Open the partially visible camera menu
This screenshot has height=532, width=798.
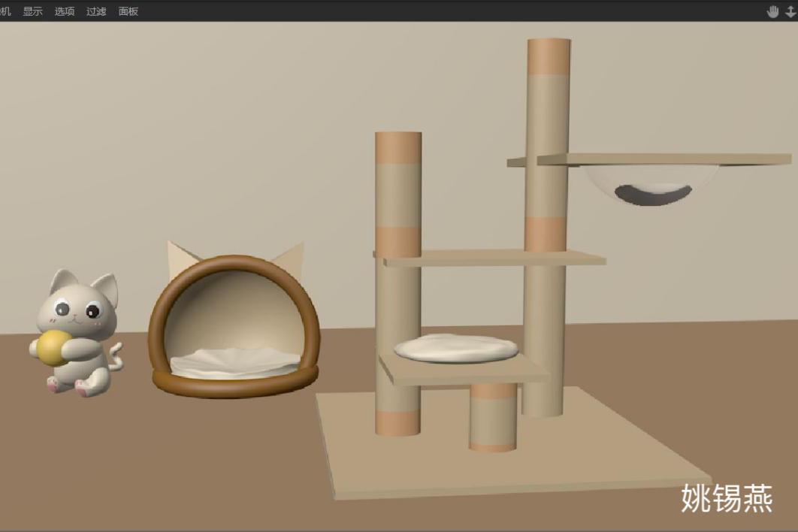5,11
